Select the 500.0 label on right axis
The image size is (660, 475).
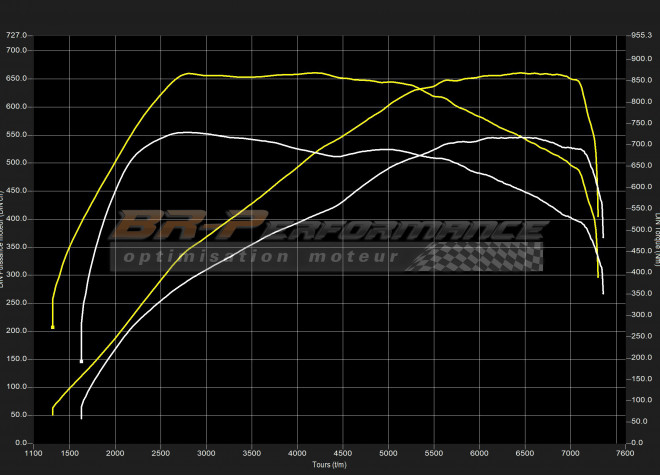643,229
